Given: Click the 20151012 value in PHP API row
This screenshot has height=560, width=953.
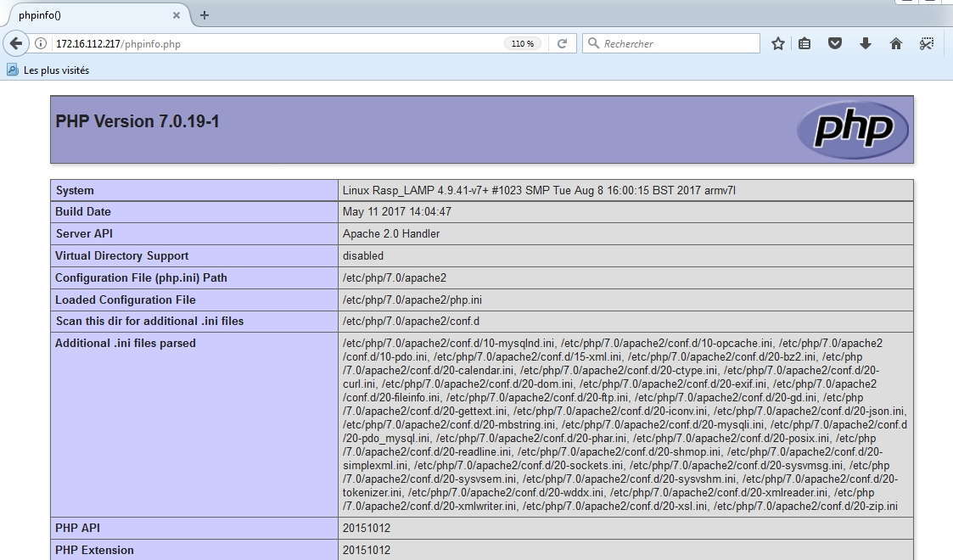Looking at the screenshot, I should coord(367,529).
